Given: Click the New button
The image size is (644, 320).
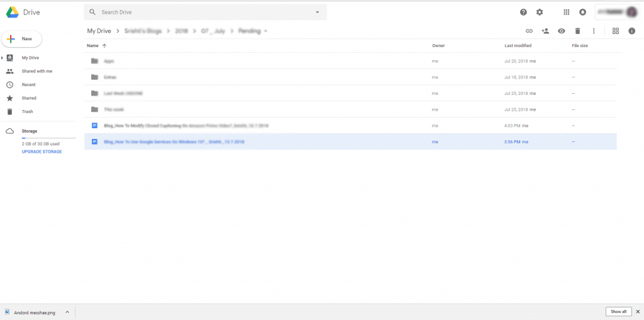Looking at the screenshot, I should [22, 38].
